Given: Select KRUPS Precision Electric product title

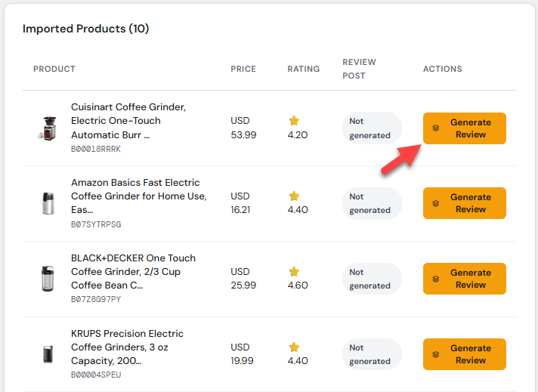Looking at the screenshot, I should pyautogui.click(x=127, y=347).
